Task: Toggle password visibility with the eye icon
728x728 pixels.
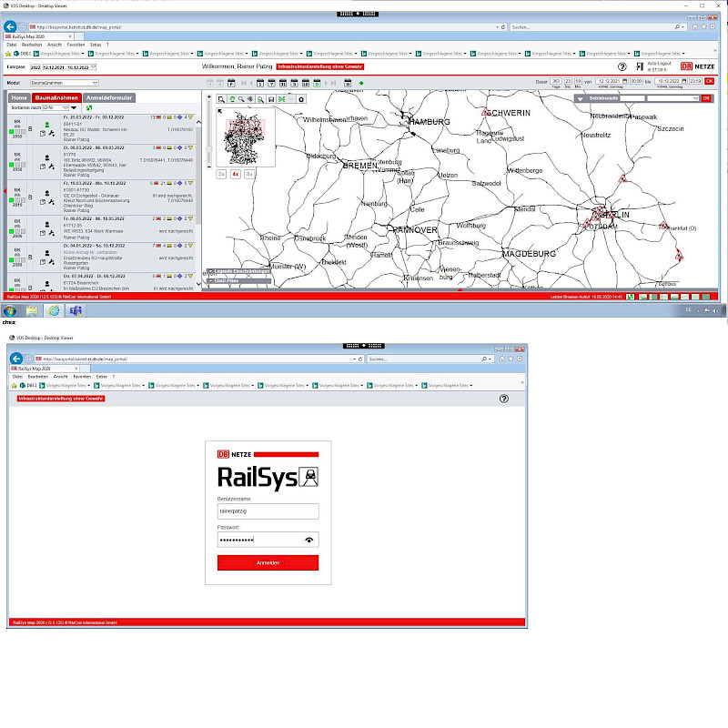Action: click(309, 540)
